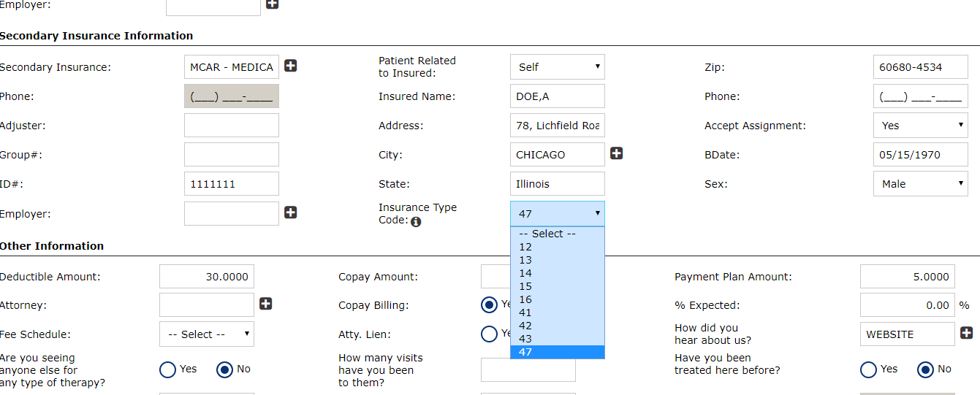Click plus icon beside Employer under Secondary Insurance

tap(291, 212)
